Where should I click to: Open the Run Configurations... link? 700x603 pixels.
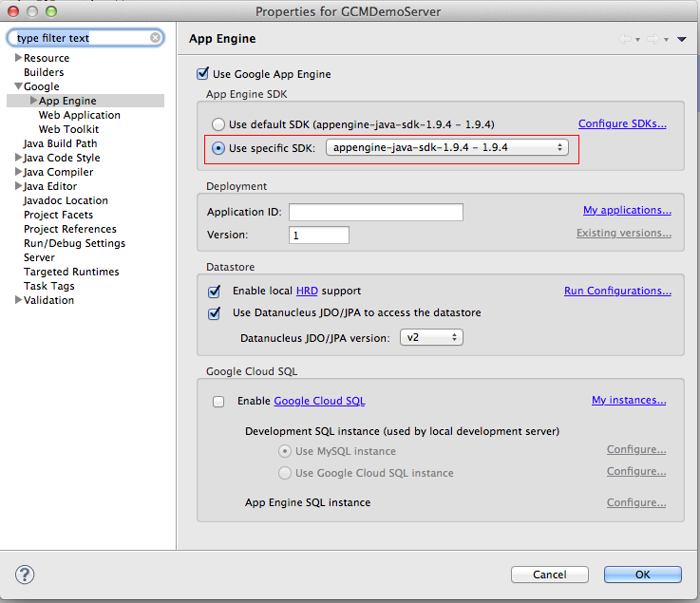pyautogui.click(x=618, y=291)
